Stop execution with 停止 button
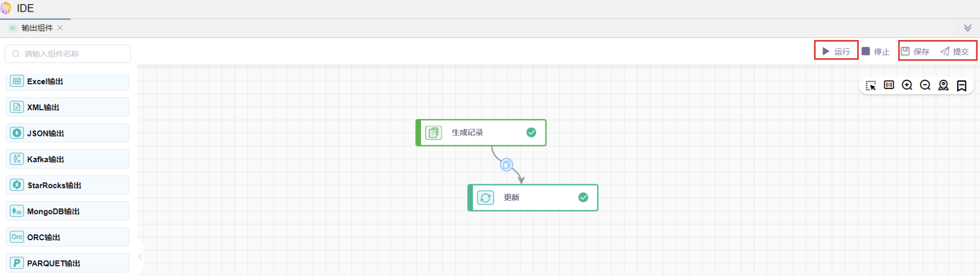 pos(876,52)
